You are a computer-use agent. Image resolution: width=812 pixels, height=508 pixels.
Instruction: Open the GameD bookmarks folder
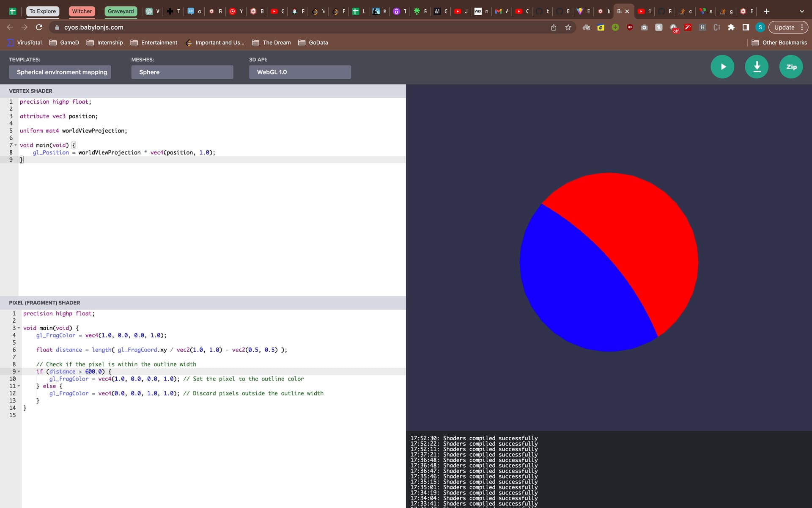tap(64, 42)
